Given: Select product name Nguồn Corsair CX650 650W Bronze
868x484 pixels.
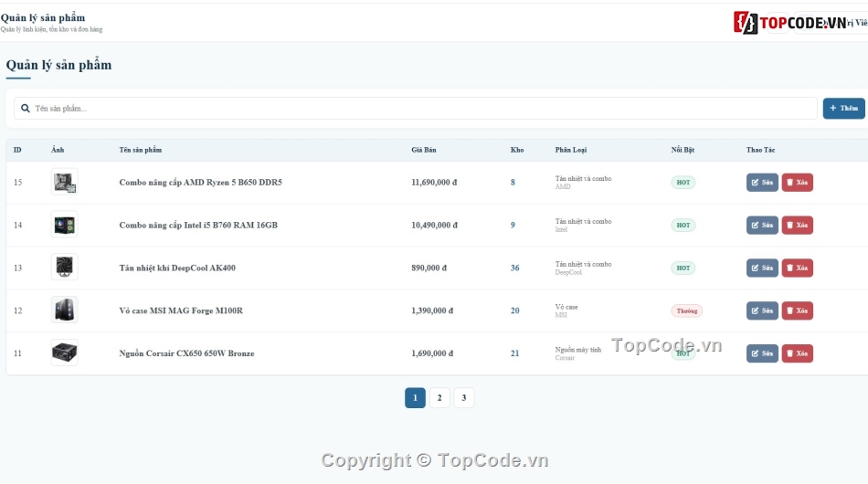Looking at the screenshot, I should [186, 353].
